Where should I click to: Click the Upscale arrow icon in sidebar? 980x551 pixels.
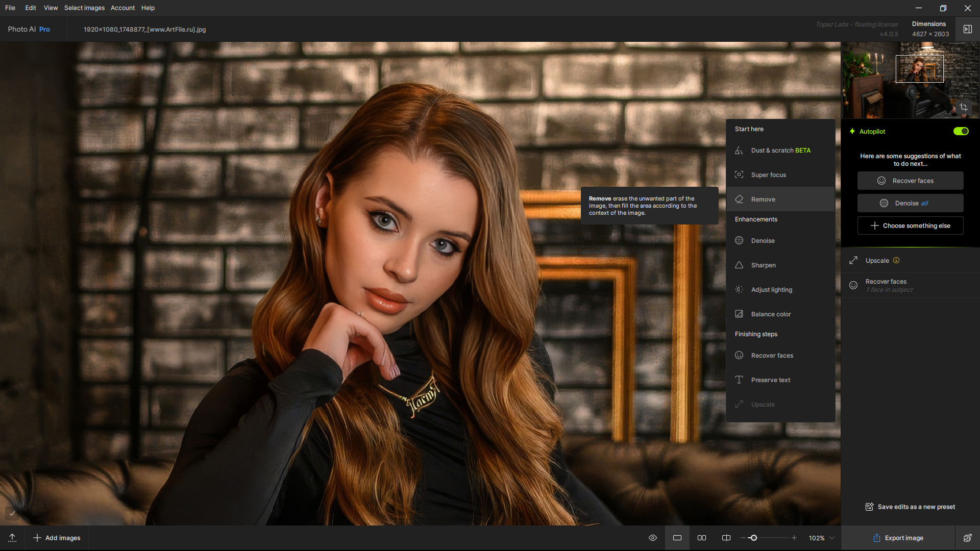[x=853, y=261]
